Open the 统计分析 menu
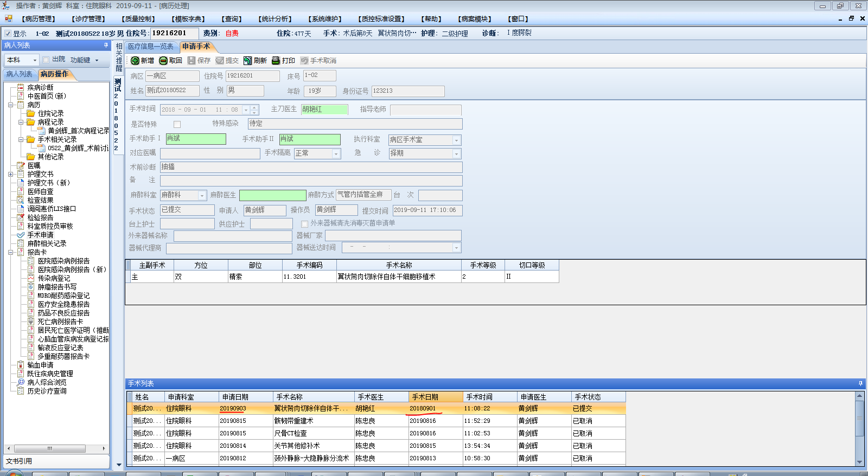The height and width of the screenshot is (476, 868). [275, 19]
